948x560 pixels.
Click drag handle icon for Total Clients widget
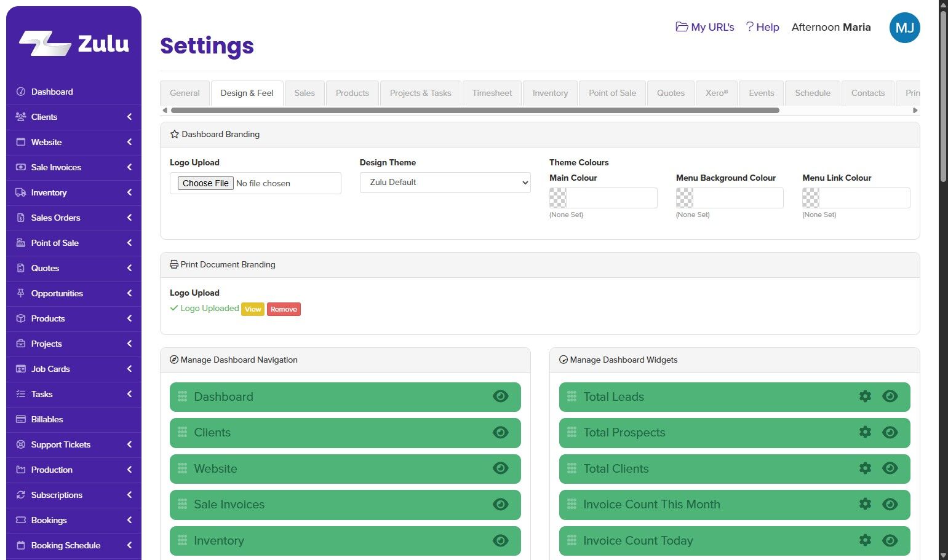572,468
